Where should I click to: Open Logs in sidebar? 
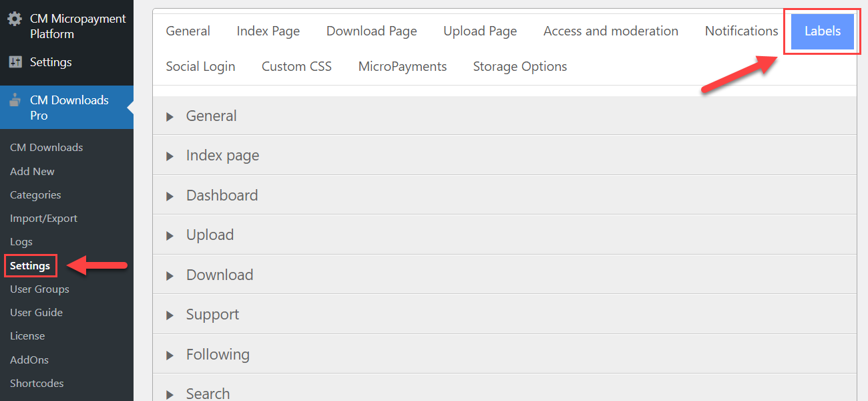21,242
